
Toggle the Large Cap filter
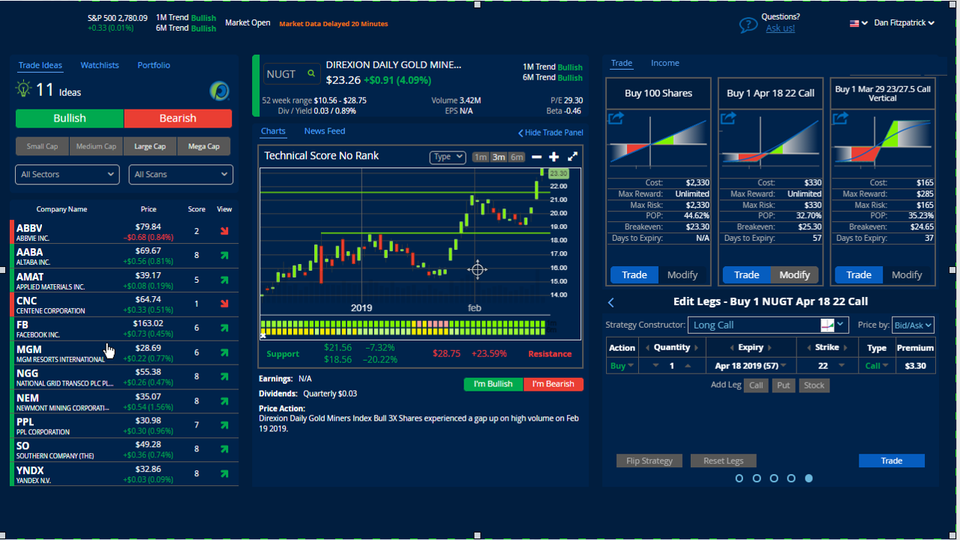click(150, 146)
